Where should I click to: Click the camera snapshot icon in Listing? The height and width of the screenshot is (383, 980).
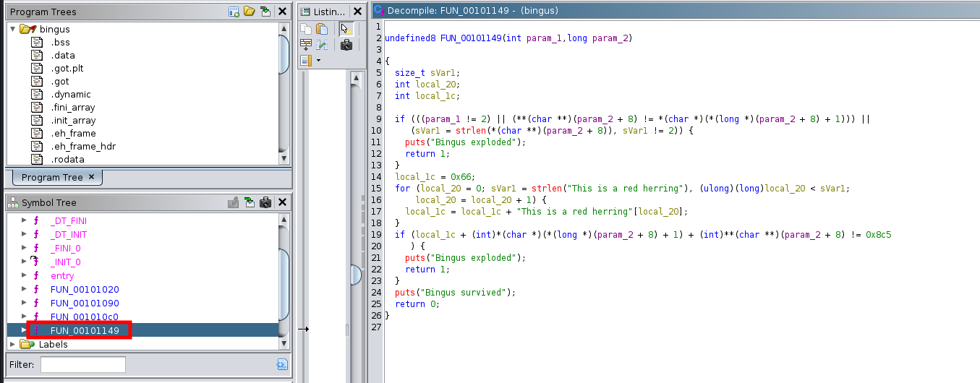pos(346,45)
